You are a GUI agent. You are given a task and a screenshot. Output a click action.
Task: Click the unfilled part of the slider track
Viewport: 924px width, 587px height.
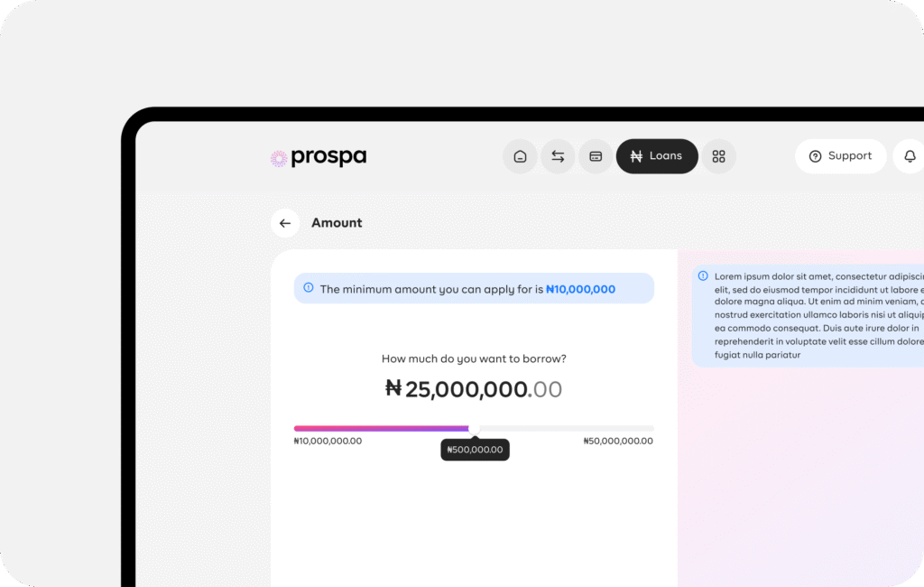click(566, 428)
